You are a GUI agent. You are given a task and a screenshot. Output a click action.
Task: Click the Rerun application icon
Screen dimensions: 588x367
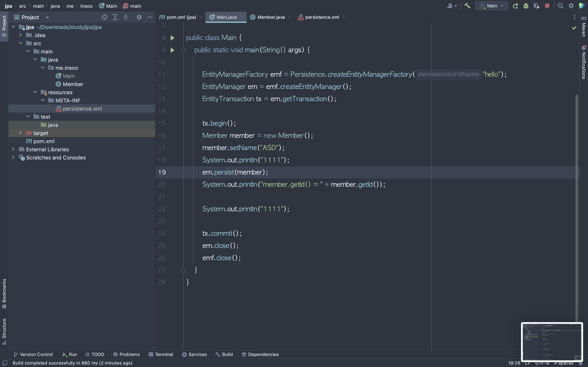coord(515,6)
